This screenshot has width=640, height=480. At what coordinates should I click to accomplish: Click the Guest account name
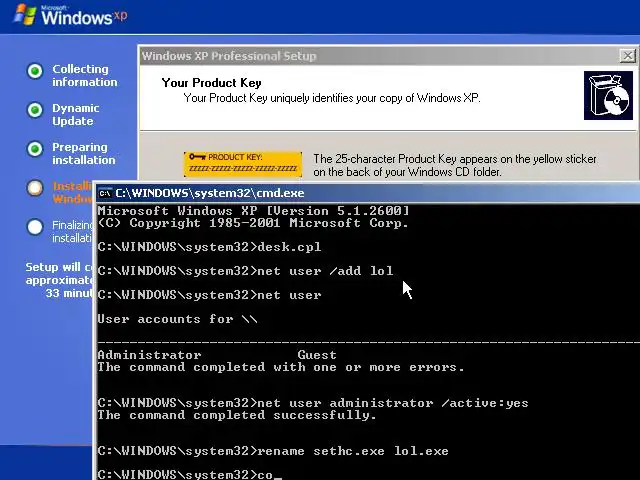tap(317, 355)
